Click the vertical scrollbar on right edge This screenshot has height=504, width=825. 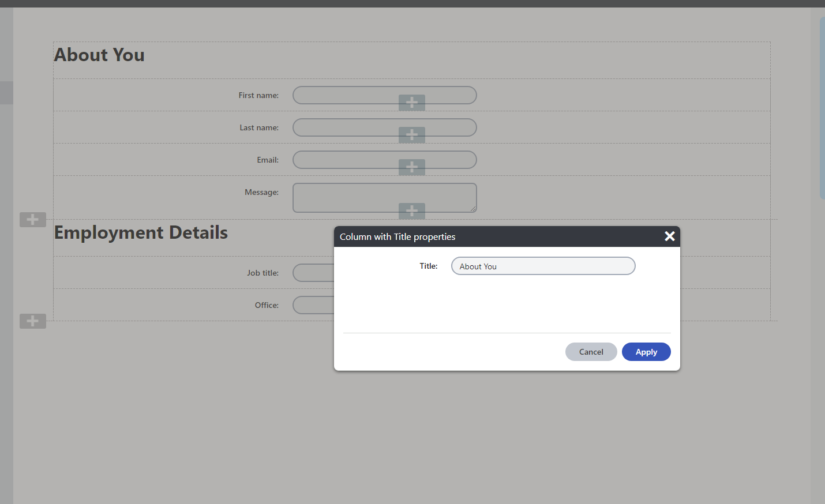pyautogui.click(x=822, y=108)
